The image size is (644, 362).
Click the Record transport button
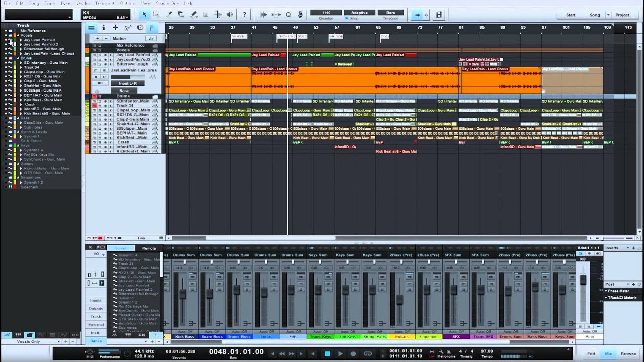353,354
